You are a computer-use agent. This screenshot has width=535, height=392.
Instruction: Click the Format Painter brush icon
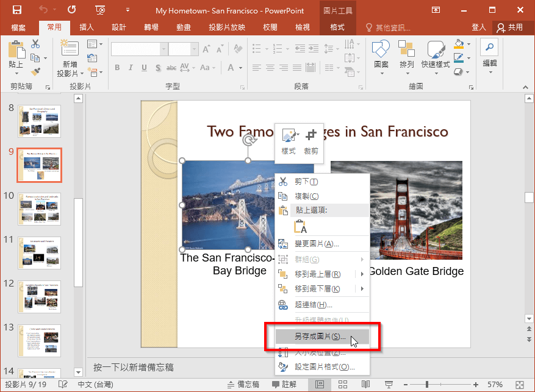(x=35, y=71)
